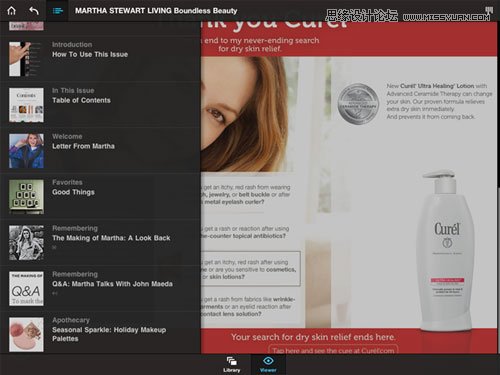Tap the Back arrow icon
Image resolution: width=500 pixels, height=375 pixels.
point(34,11)
